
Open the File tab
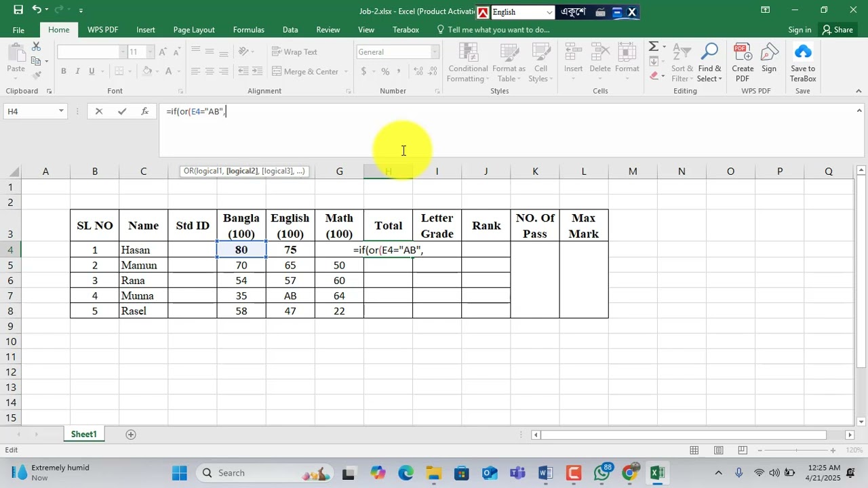[18, 30]
